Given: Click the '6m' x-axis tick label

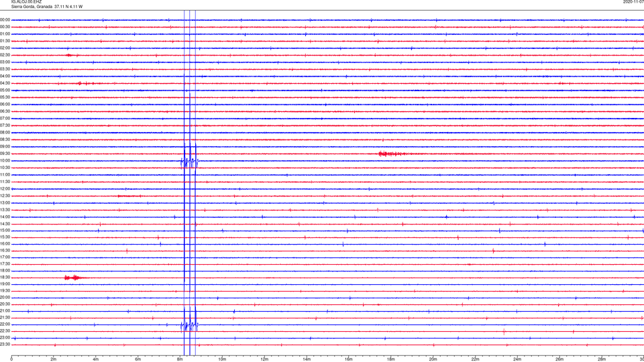Looking at the screenshot, I should pos(138,359).
